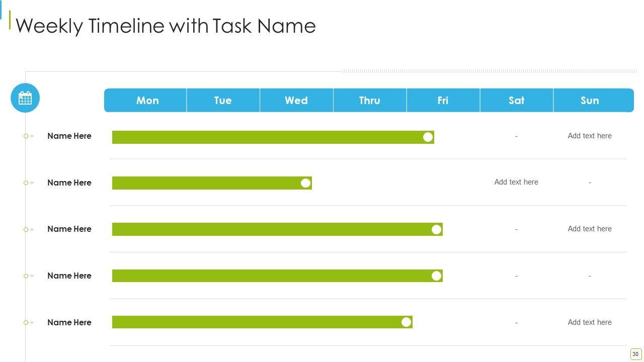This screenshot has width=644, height=362.
Task: Click the arrow bullet beside the first Name Here
Action: (x=29, y=136)
